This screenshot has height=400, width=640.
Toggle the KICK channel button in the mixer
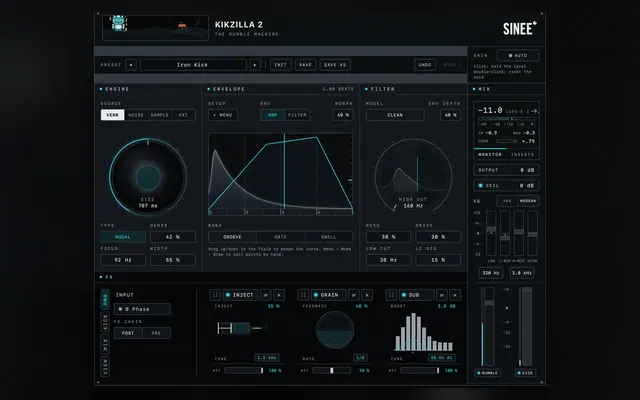525,373
